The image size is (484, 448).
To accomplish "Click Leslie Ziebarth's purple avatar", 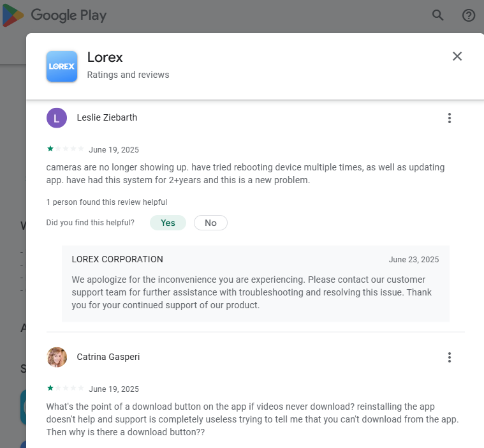I will (x=57, y=117).
